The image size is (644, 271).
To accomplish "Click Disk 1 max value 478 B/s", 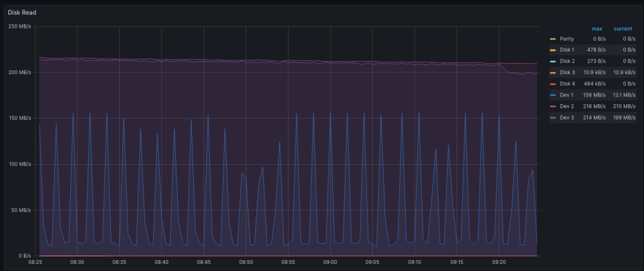I will [x=596, y=50].
